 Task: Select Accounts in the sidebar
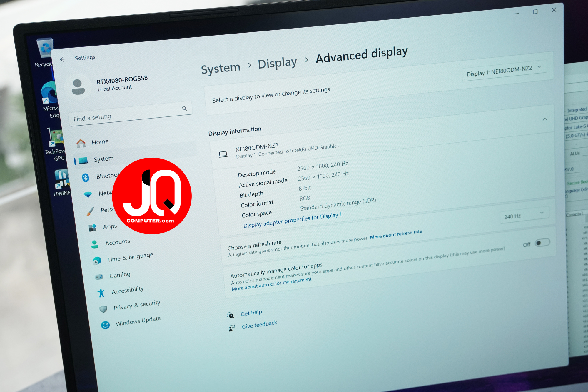point(118,242)
